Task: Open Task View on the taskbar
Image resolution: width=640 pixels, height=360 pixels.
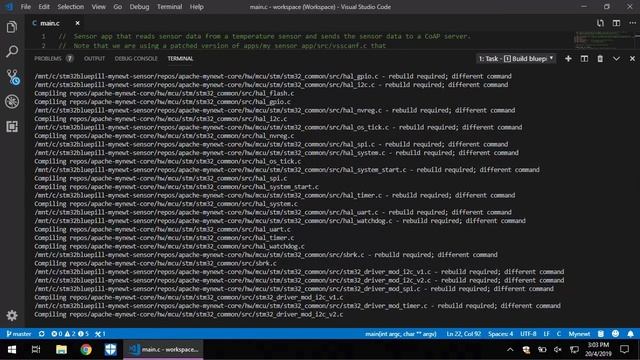Action: coord(36,349)
